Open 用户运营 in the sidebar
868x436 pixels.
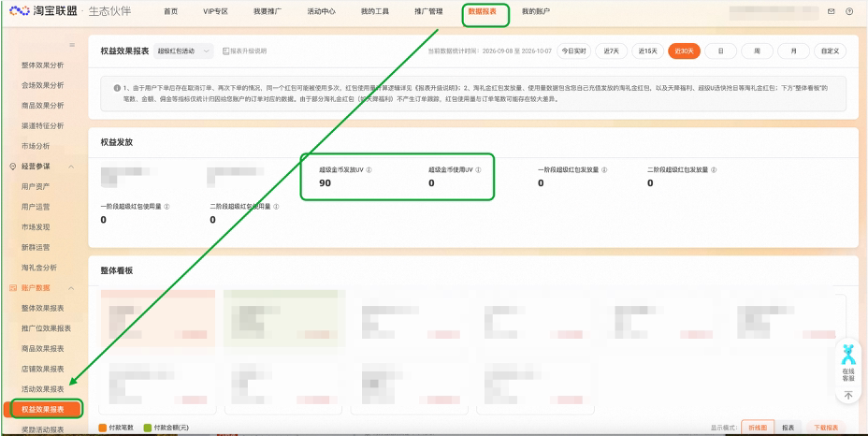click(x=36, y=207)
